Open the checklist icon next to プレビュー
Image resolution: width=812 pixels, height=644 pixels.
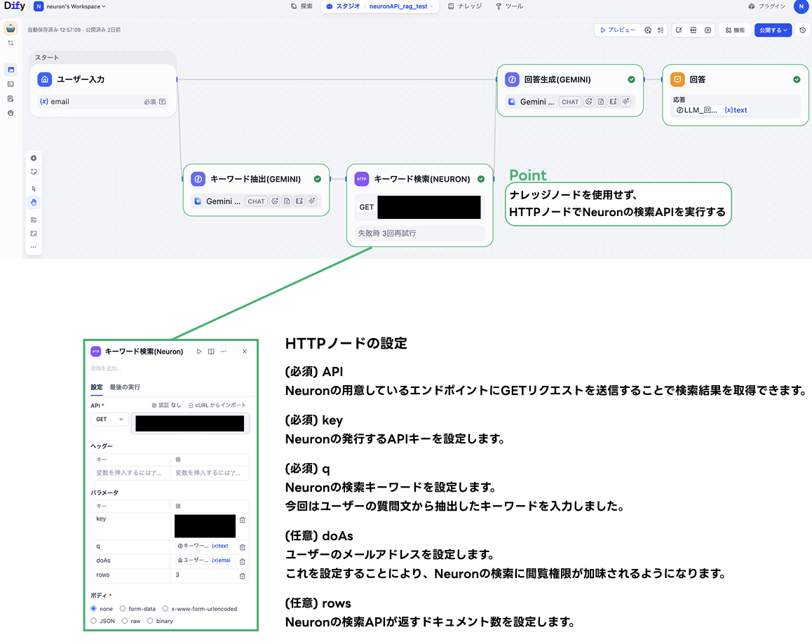click(661, 30)
